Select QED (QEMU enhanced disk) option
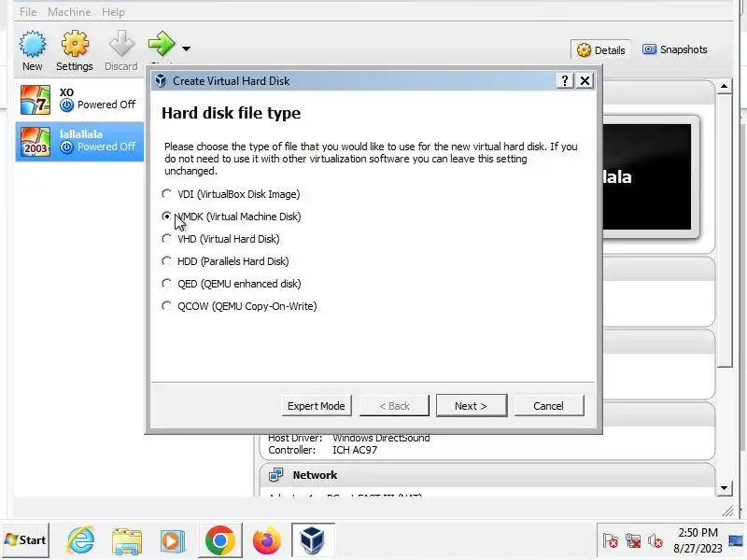Image resolution: width=747 pixels, height=560 pixels. coord(232,284)
